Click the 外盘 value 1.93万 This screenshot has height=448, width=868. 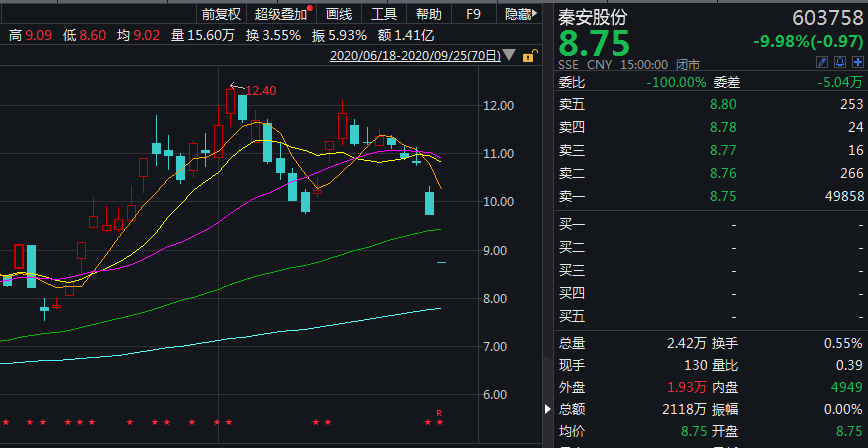tap(687, 388)
